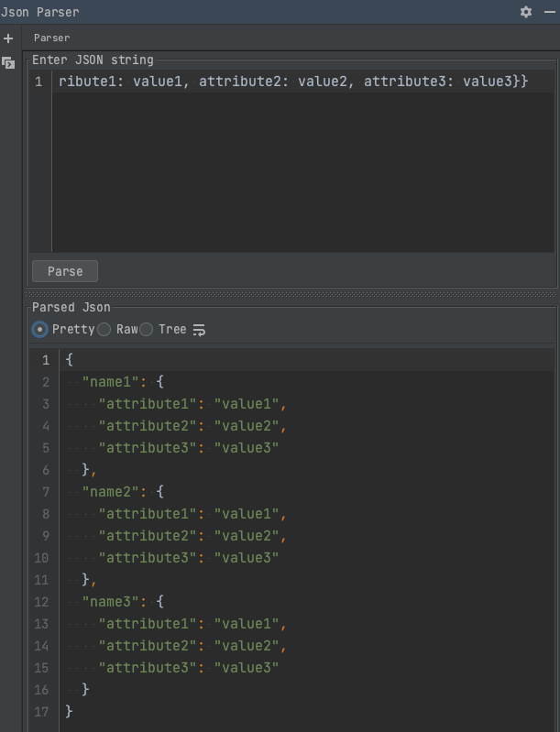Screen dimensions: 560x732
Task: Click the icon below the plus icon
Action: (8, 62)
